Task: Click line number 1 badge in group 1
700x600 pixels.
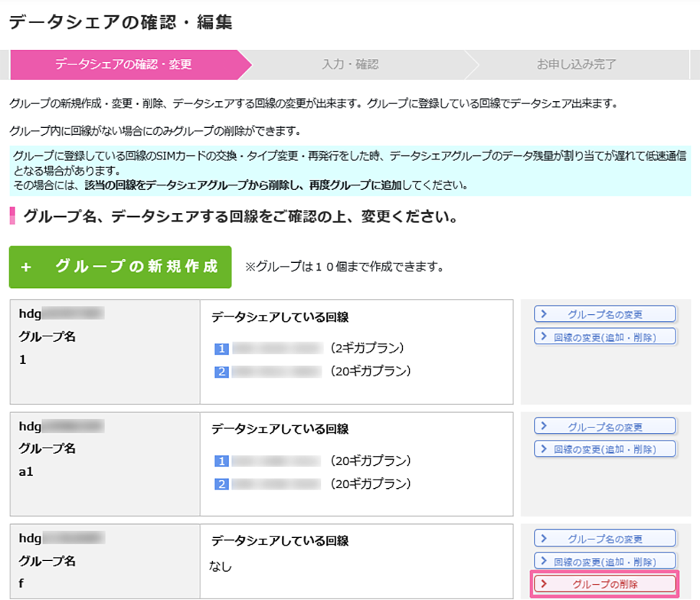Action: 222,349
